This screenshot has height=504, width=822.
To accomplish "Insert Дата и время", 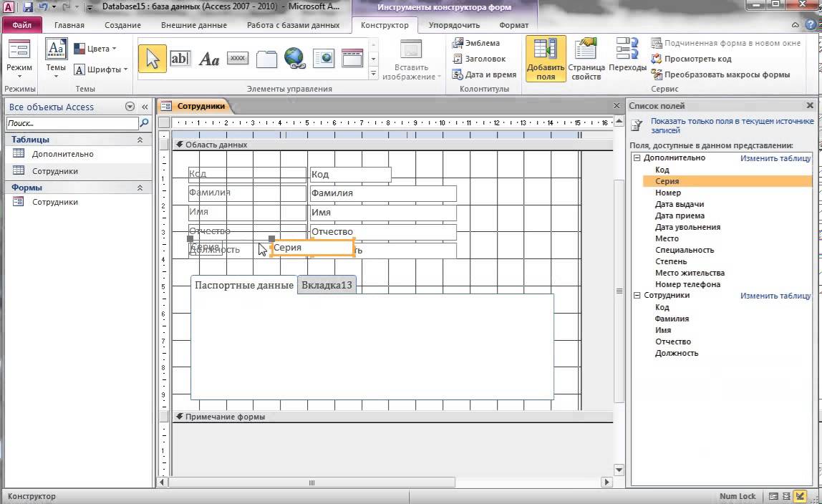I will pos(484,74).
